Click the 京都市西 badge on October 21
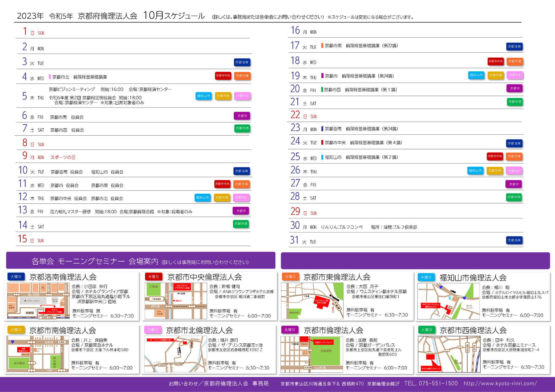This screenshot has width=555, height=392. [515, 102]
